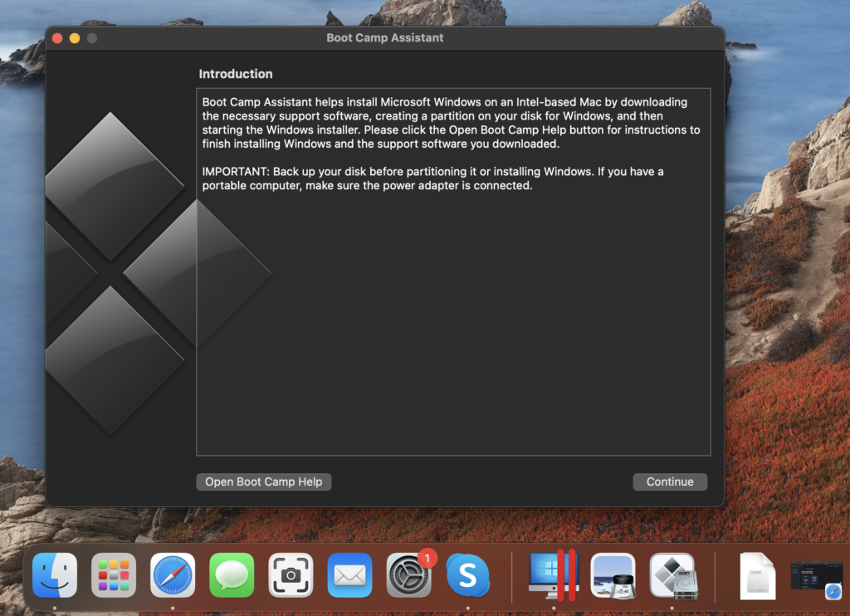
Task: Open Skype from the Dock
Action: (468, 575)
